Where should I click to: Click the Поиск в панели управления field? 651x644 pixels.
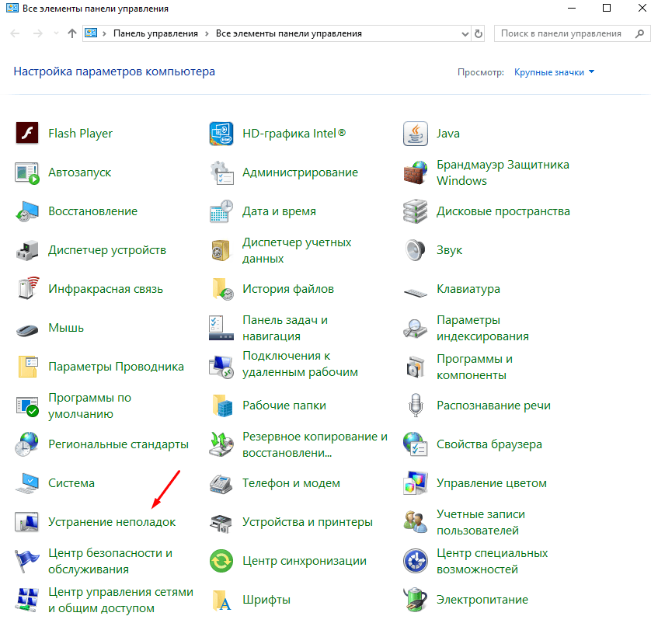point(571,33)
